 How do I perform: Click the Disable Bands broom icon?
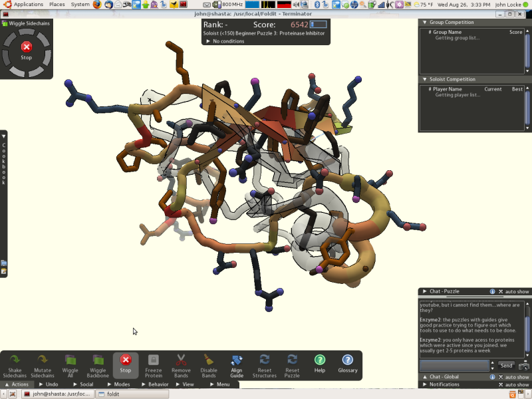209,360
